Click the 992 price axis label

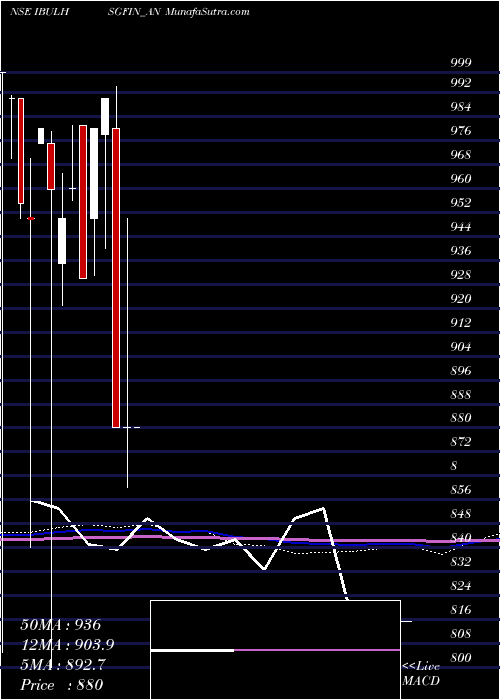[460, 83]
